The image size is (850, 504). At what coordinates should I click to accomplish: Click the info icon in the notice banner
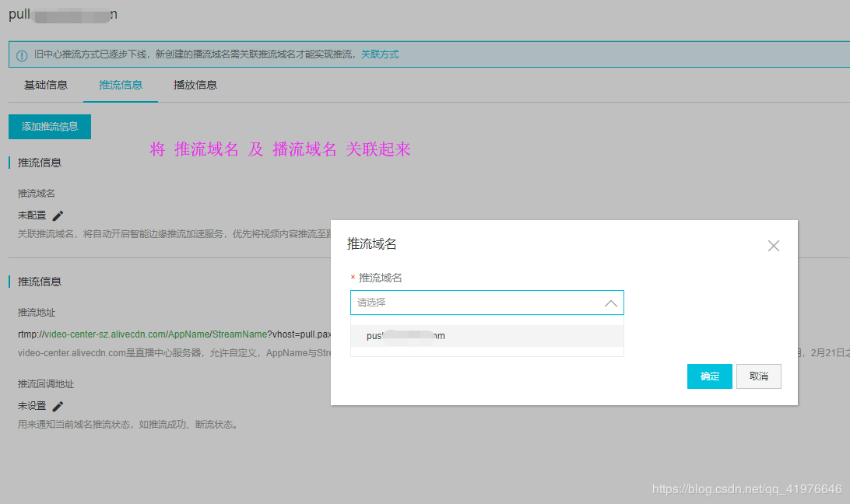pyautogui.click(x=22, y=55)
